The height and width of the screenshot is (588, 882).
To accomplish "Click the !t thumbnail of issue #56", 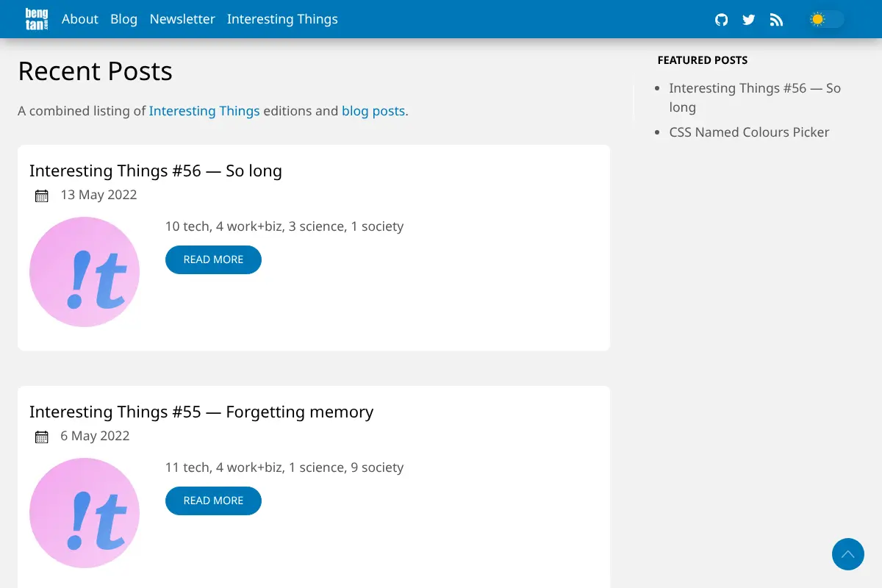I will pos(85,272).
